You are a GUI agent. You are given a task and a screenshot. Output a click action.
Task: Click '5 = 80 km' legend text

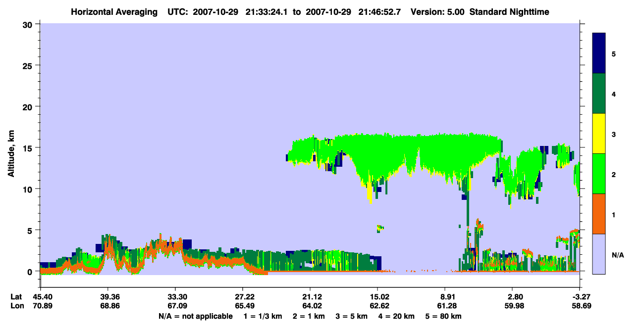[x=444, y=316]
